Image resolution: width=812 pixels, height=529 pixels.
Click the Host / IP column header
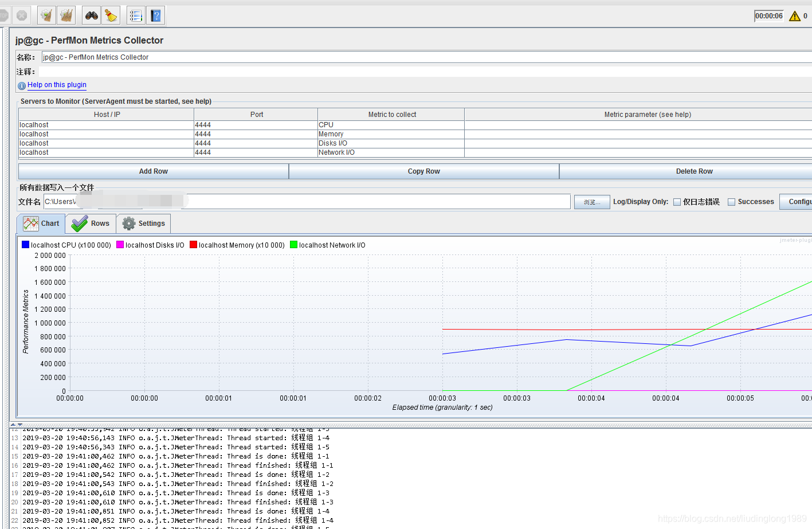[107, 115]
